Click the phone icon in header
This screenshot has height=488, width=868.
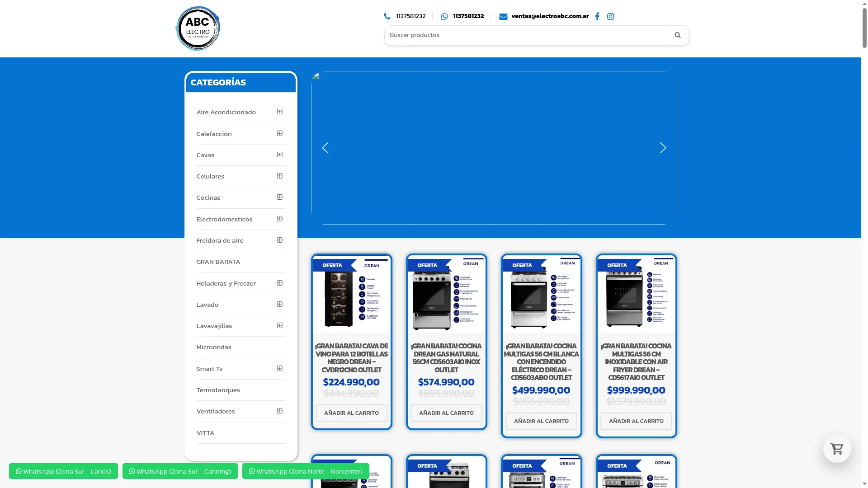pyautogui.click(x=387, y=16)
